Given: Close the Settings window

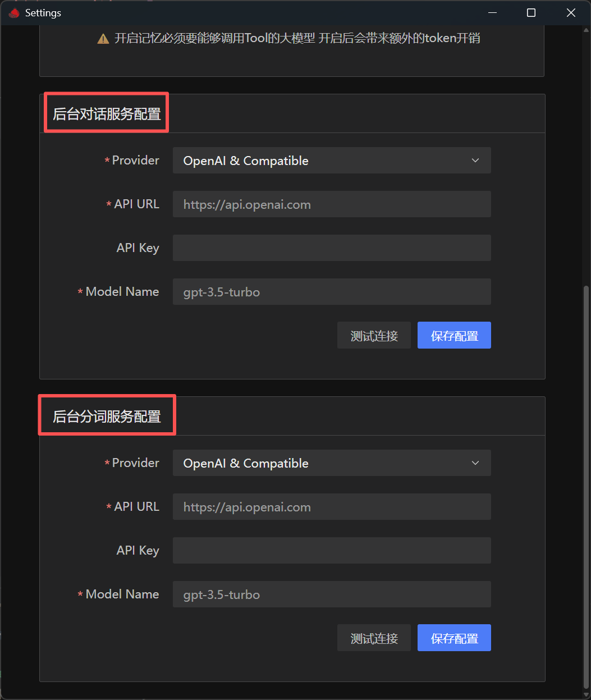Looking at the screenshot, I should [x=571, y=13].
